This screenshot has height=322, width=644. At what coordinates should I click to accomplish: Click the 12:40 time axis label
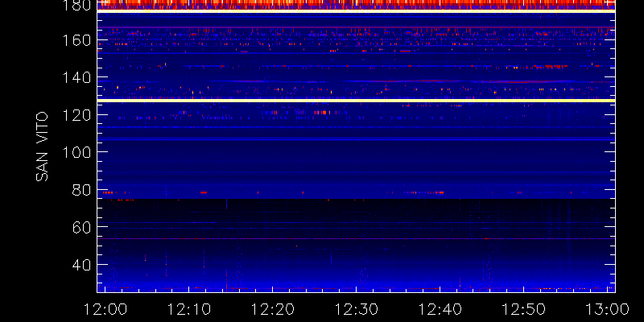440,309
